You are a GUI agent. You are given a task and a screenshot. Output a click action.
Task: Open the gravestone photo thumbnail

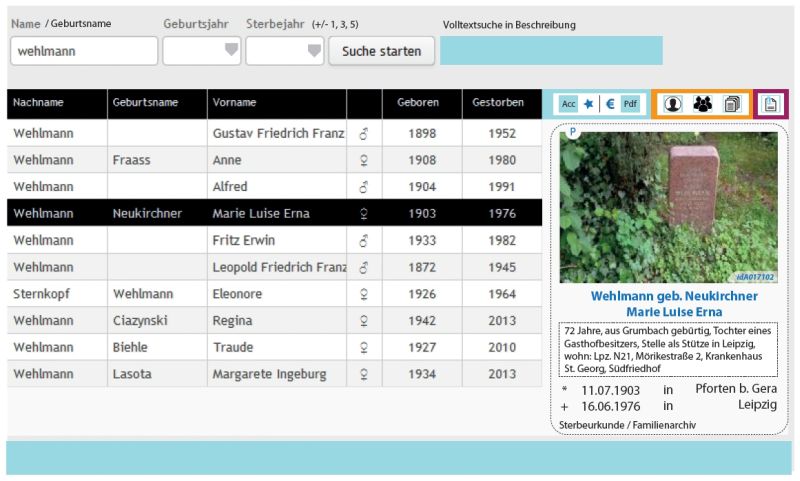pyautogui.click(x=668, y=207)
